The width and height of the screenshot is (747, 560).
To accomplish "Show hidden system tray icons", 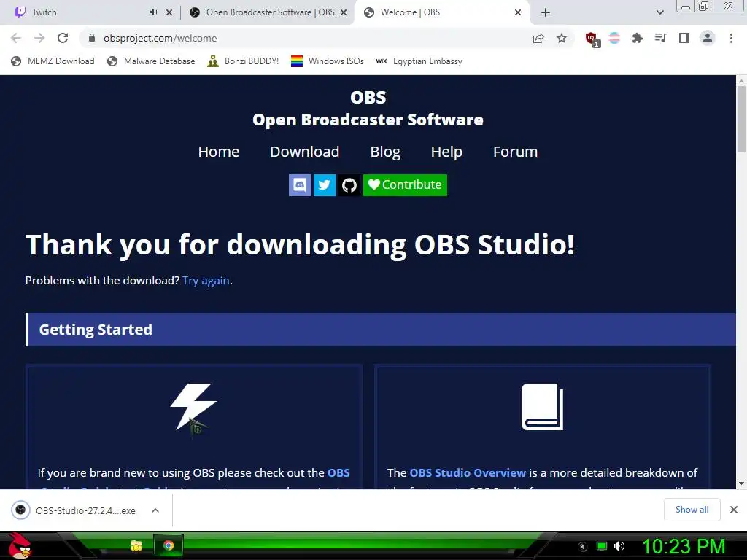I will click(583, 547).
